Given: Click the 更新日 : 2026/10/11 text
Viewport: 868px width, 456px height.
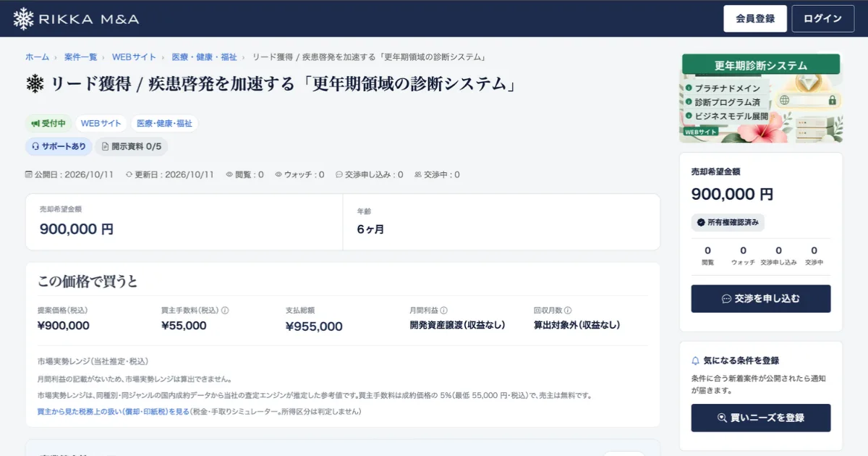Looking at the screenshot, I should pos(174,174).
